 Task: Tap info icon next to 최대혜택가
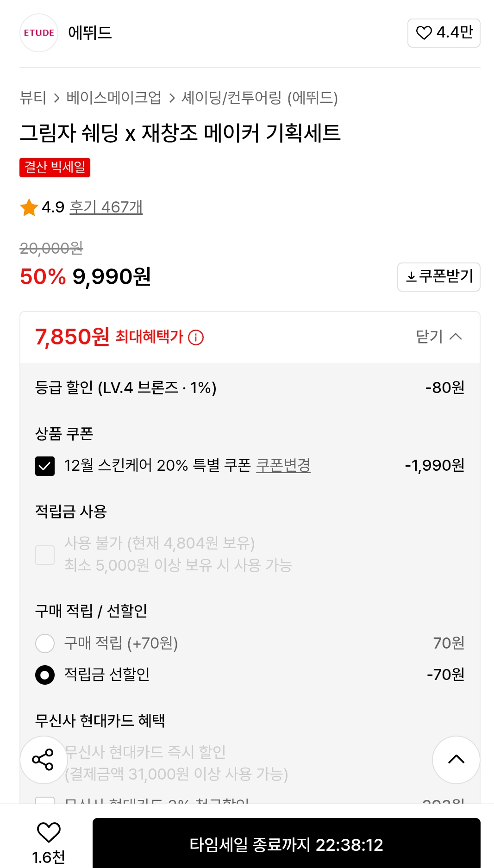tap(196, 337)
